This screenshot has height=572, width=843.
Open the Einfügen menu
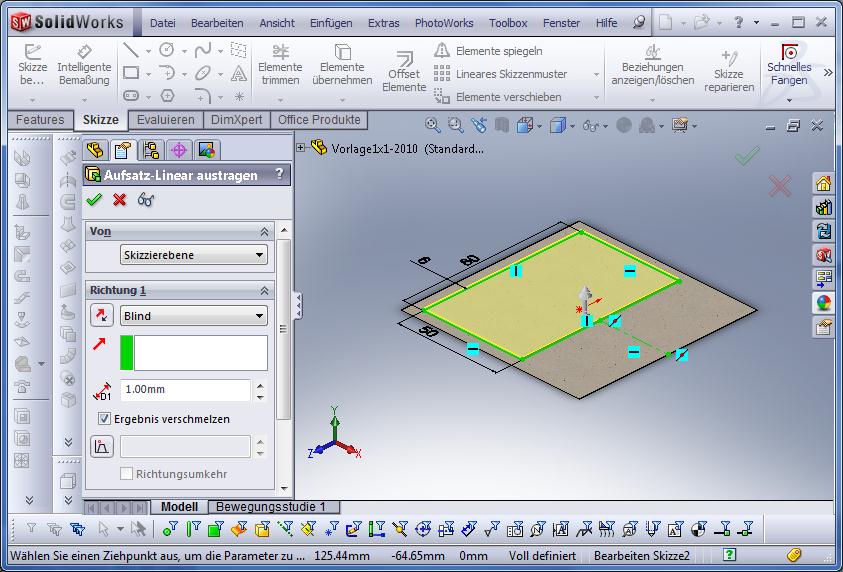pos(330,22)
